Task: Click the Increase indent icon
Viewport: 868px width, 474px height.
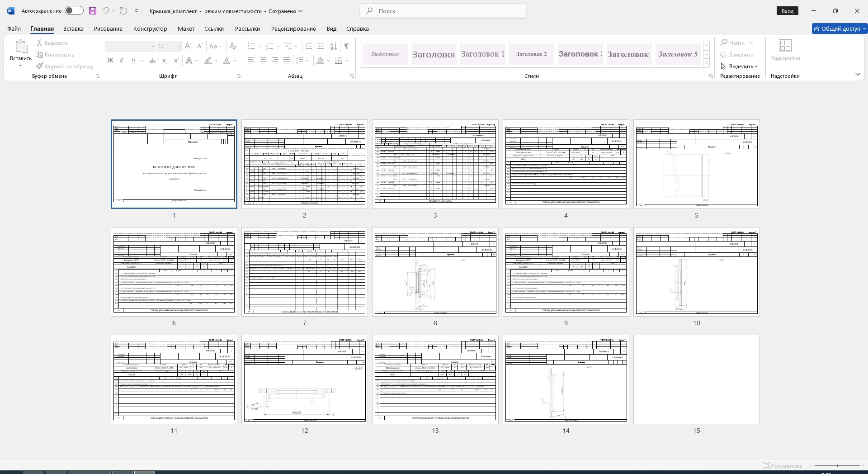Action: [321, 46]
